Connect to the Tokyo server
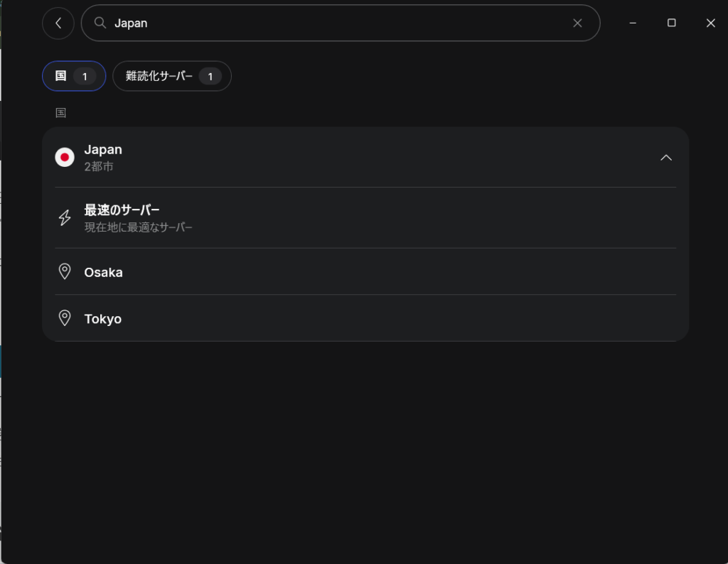The width and height of the screenshot is (728, 564). (x=365, y=319)
